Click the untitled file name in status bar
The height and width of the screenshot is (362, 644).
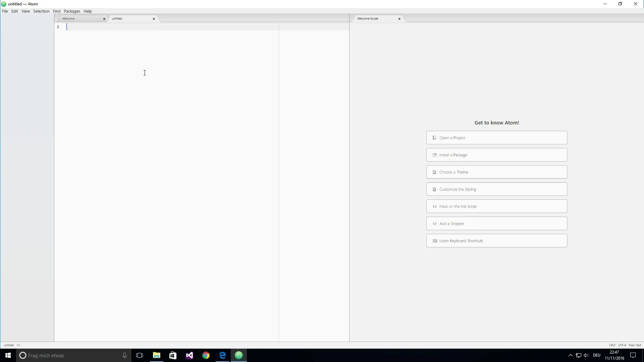(9, 345)
